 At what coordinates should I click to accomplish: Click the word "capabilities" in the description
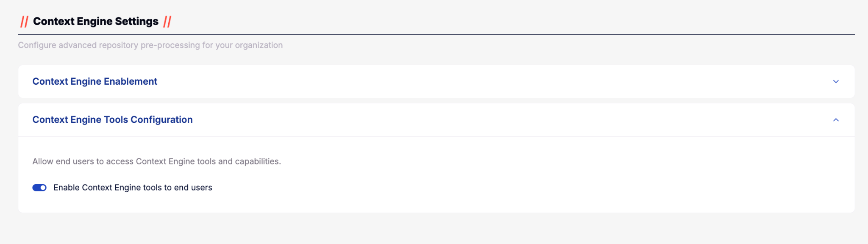(257, 161)
